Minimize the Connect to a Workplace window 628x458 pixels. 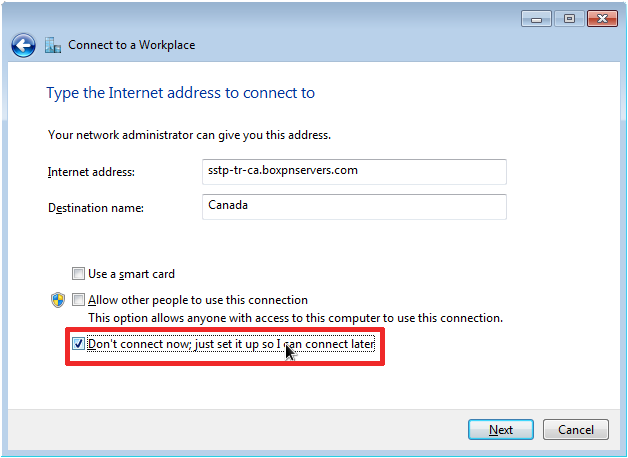(x=537, y=19)
